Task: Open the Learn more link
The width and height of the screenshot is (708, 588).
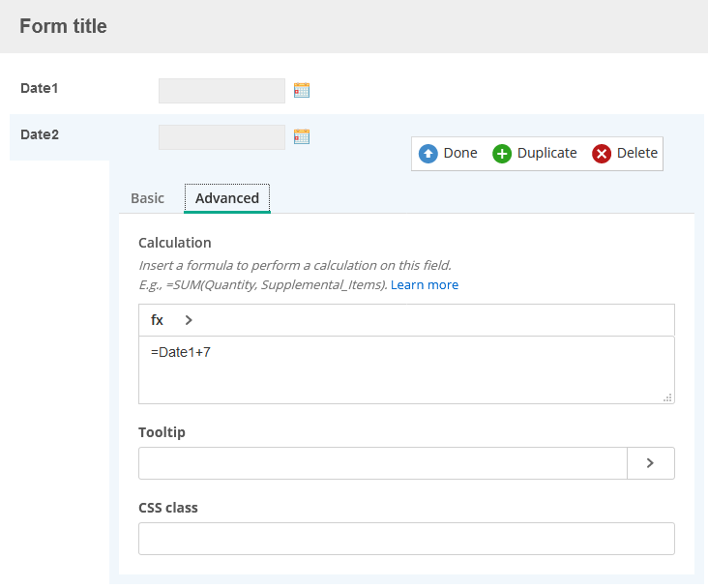Action: click(425, 285)
